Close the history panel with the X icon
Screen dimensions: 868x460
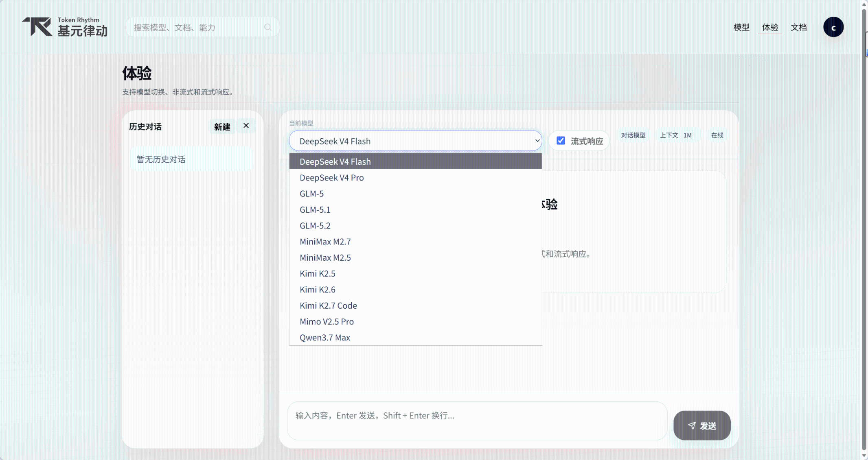pyautogui.click(x=246, y=126)
